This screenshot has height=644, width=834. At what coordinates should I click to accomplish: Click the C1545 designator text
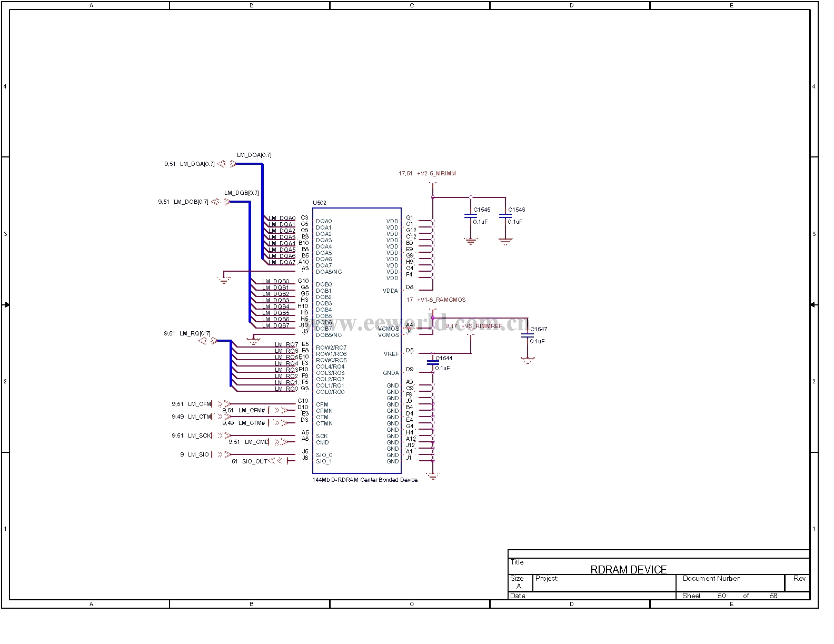click(x=482, y=210)
